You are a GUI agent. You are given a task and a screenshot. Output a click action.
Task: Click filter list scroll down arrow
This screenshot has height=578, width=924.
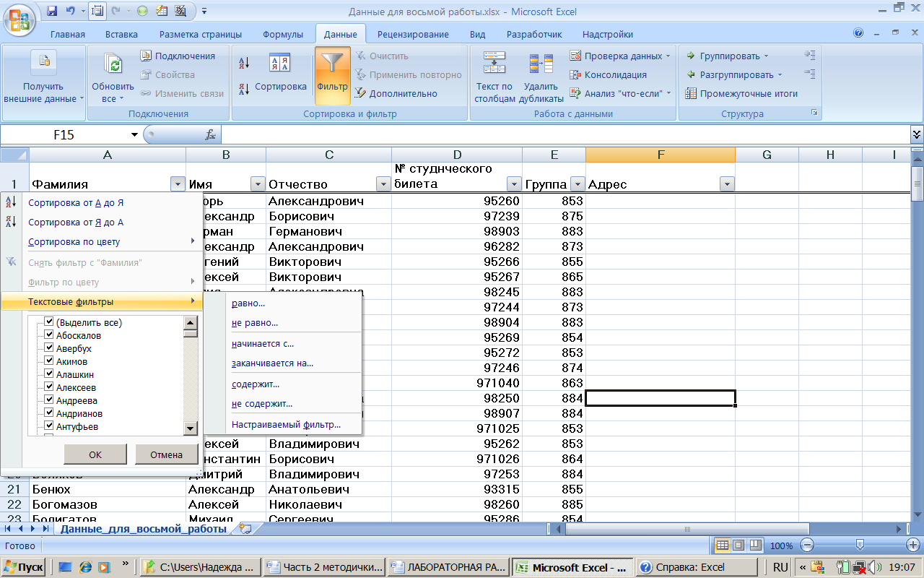(x=191, y=428)
